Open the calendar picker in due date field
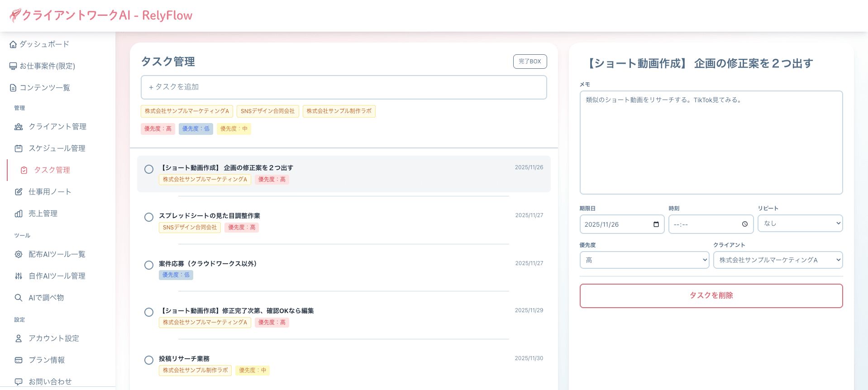The height and width of the screenshot is (390, 868). click(x=656, y=224)
